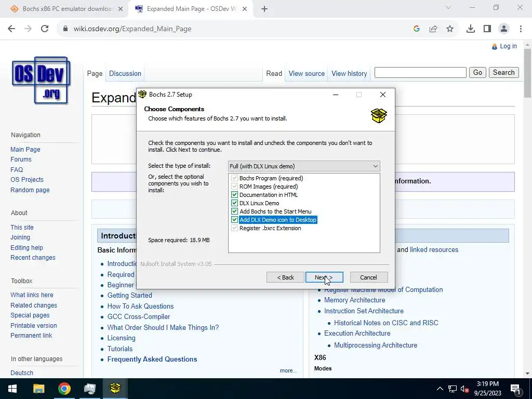Open the Chrome profile avatar
532x399 pixels.
click(x=504, y=29)
